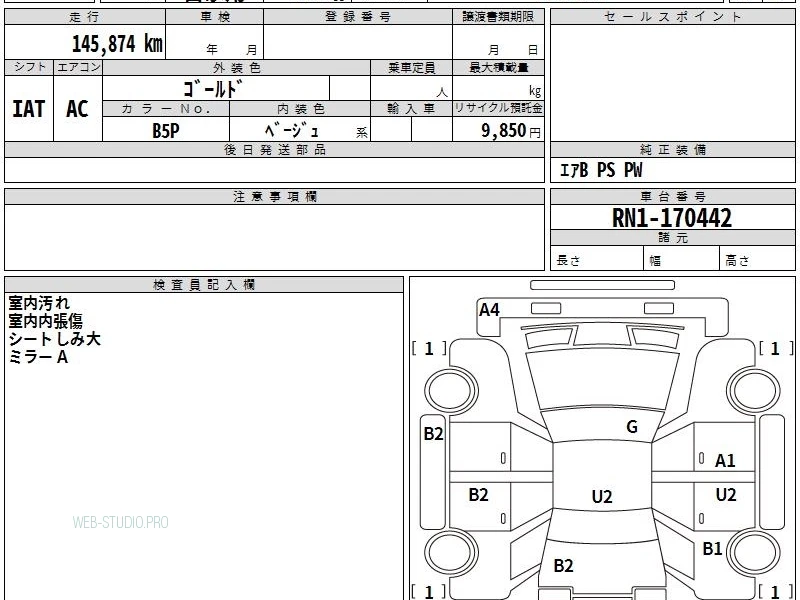
Task: Select inspector note 室内内張傷
Action: click(x=45, y=321)
